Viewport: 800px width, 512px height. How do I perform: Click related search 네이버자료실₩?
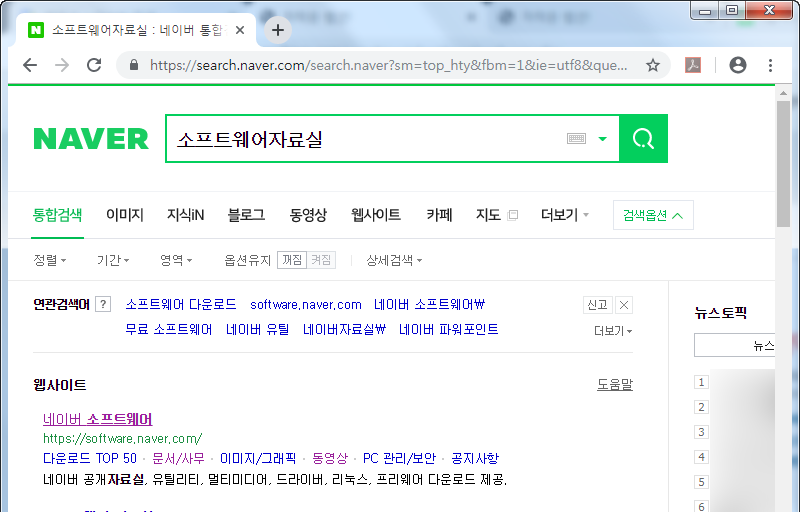click(344, 329)
